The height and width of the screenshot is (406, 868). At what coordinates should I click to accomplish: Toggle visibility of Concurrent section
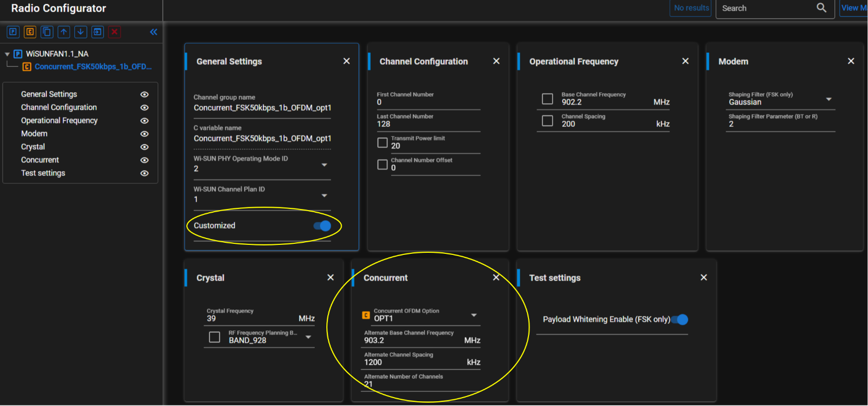[x=144, y=160]
